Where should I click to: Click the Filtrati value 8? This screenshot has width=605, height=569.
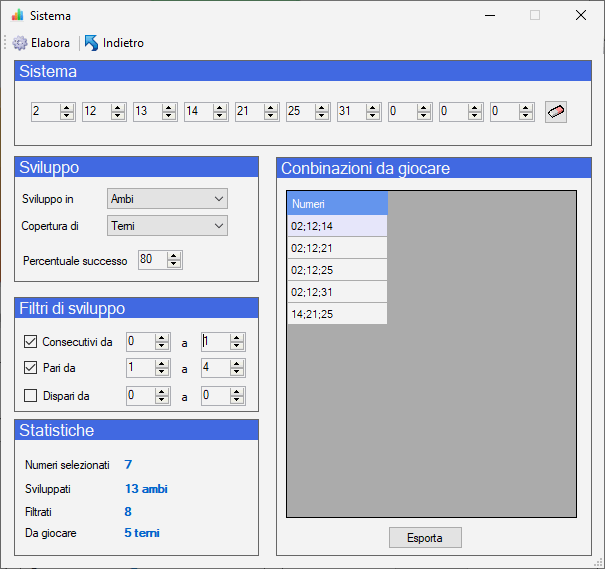tap(128, 512)
